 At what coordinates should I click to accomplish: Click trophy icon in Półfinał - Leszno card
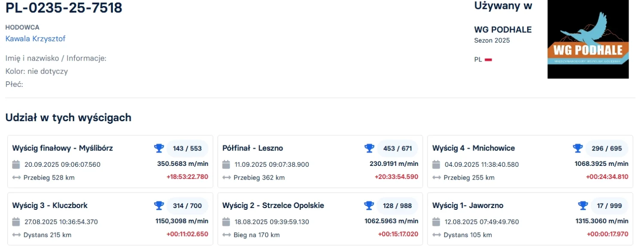click(369, 148)
